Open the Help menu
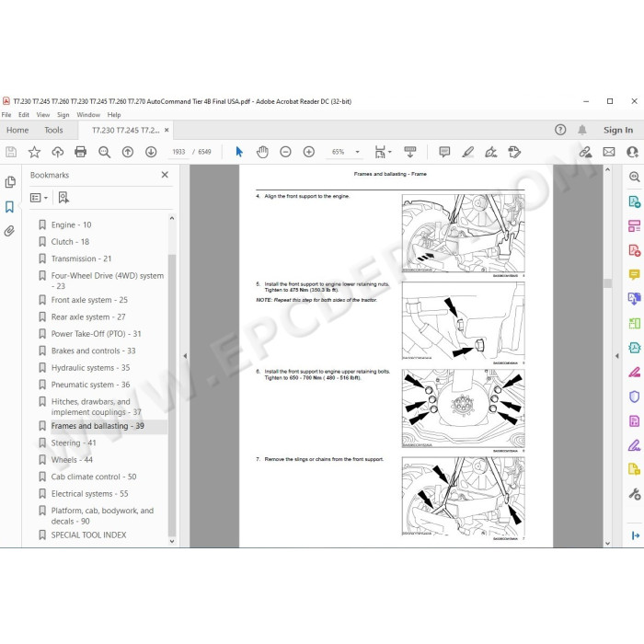The height and width of the screenshot is (644, 644). coord(114,115)
